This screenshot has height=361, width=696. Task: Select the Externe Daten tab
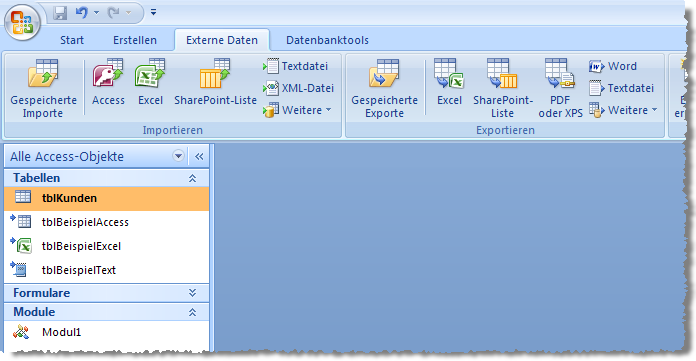(222, 40)
